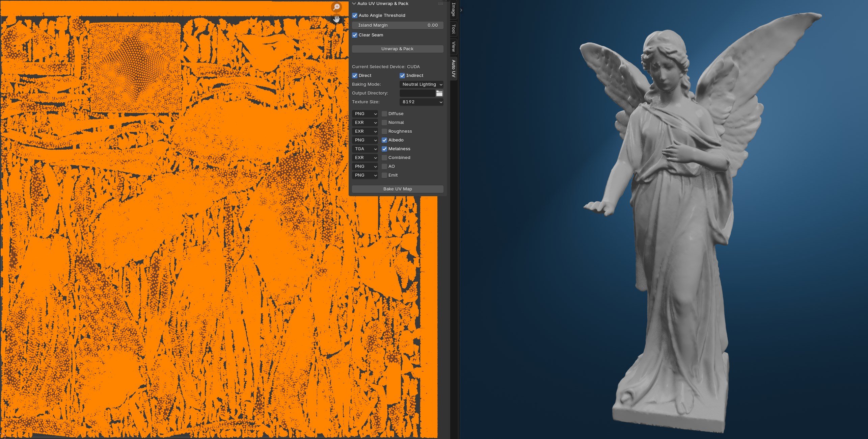Enable the Combined bake checkbox
This screenshot has width=868, height=439.
point(384,158)
